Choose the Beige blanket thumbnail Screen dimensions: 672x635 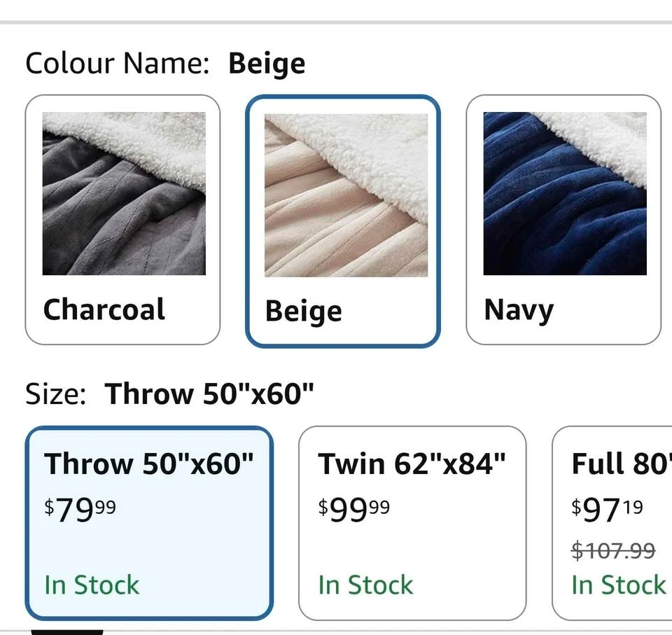(x=346, y=195)
